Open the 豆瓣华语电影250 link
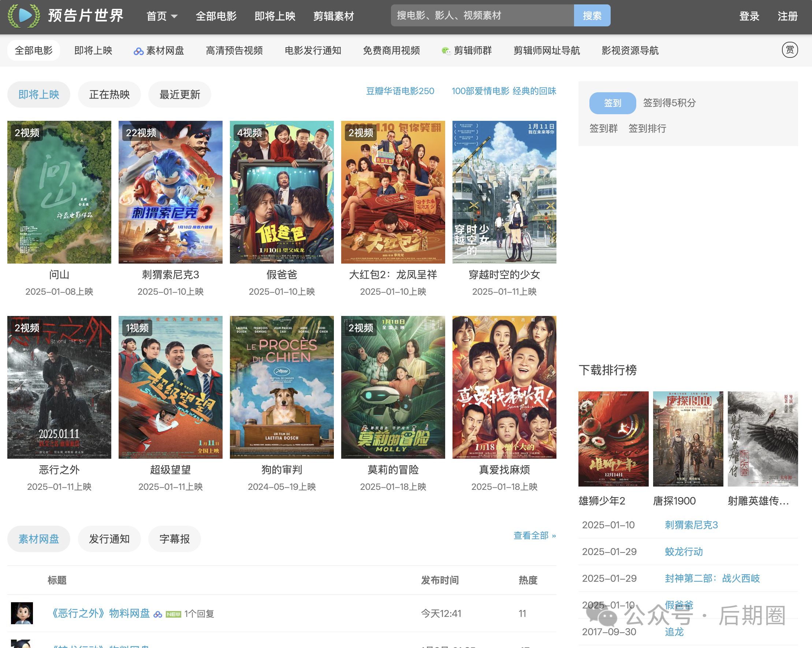Screen dimensions: 812x648 [x=400, y=91]
